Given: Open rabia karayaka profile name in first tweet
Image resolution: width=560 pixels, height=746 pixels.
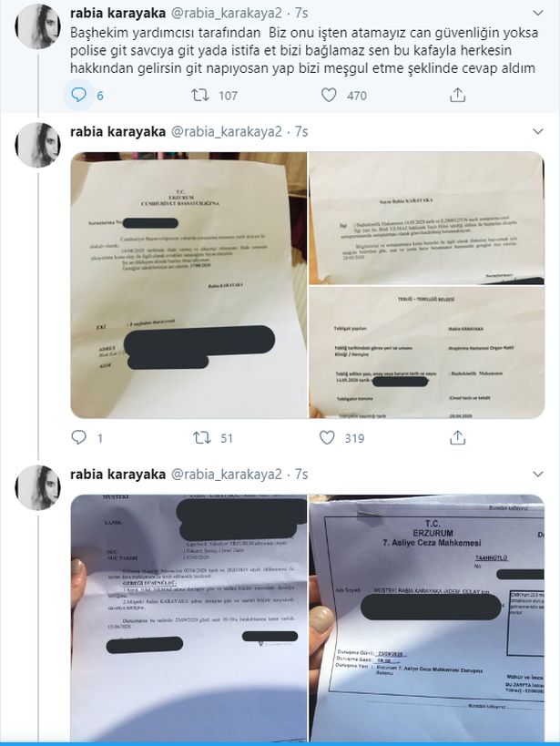Looking at the screenshot, I should 117,13.
